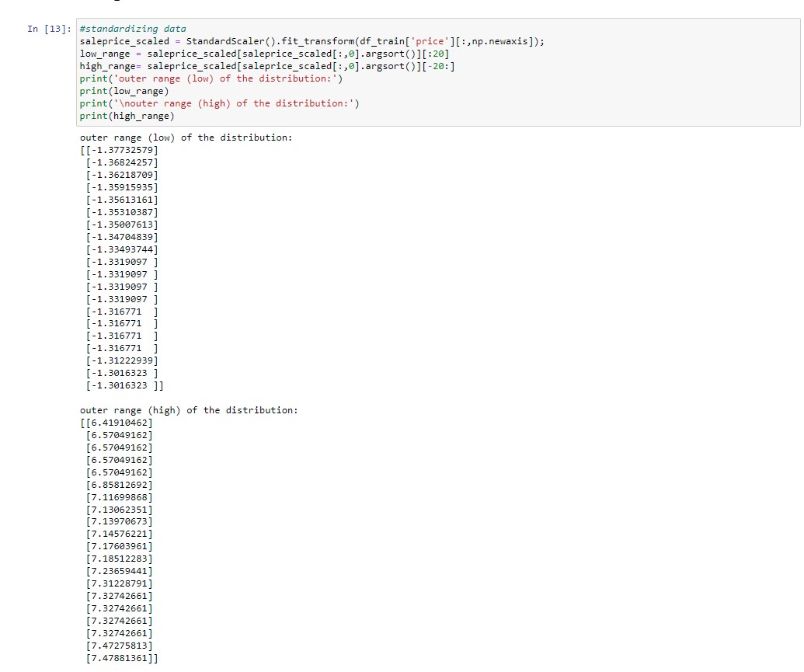Screen dimensions: 804x672
Task: Click the low_range assignment code line
Action: click(x=265, y=54)
